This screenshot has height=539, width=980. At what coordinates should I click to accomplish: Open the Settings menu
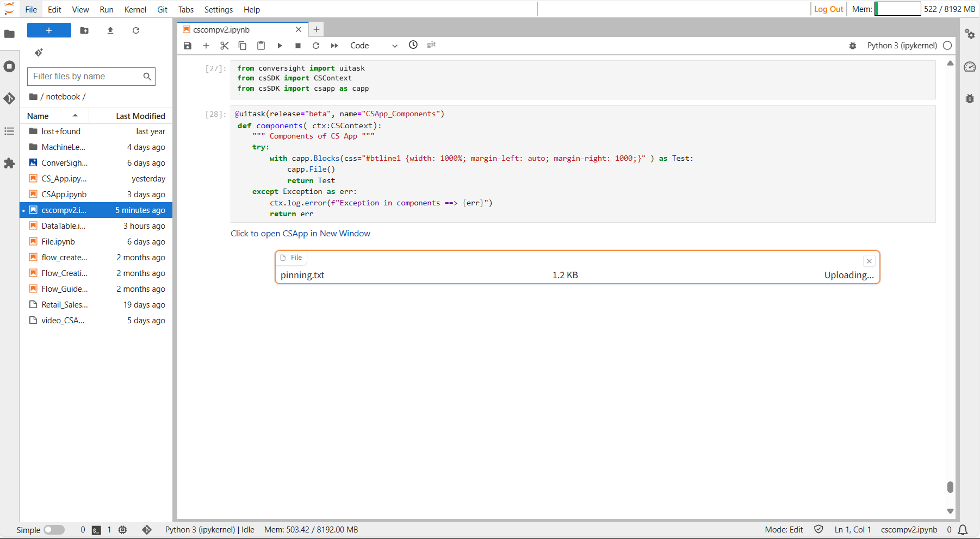tap(219, 9)
